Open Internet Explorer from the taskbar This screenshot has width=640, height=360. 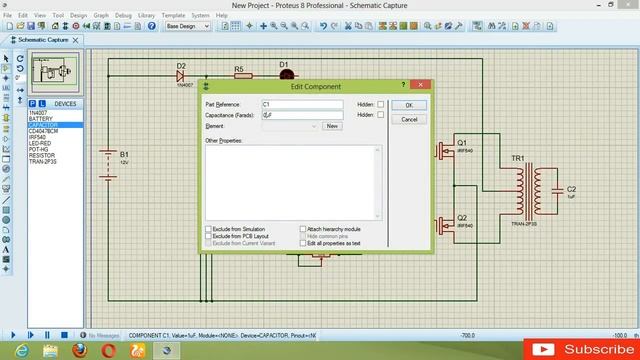click(x=22, y=351)
